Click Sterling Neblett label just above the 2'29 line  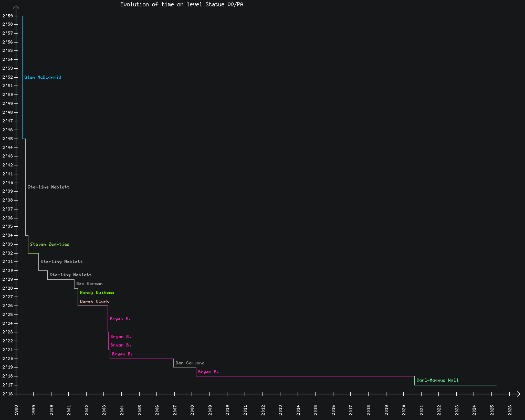(x=70, y=275)
